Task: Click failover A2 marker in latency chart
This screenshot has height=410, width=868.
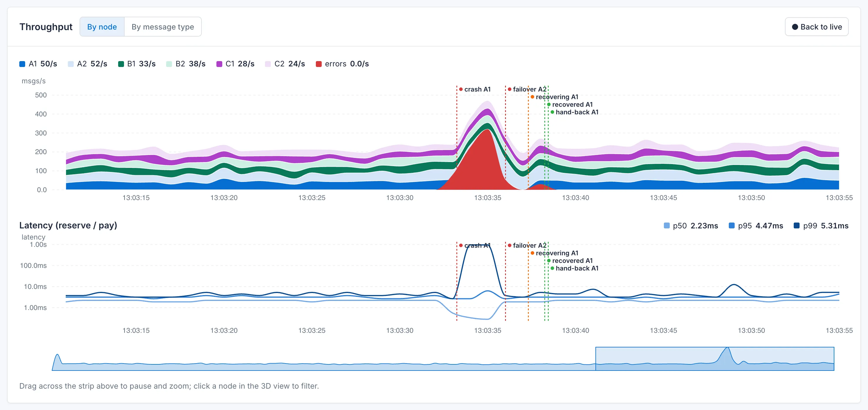Action: [x=527, y=246]
